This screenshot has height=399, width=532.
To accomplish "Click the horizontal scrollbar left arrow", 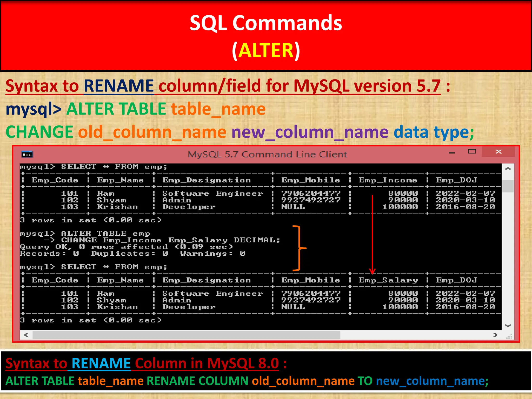I will (26, 335).
